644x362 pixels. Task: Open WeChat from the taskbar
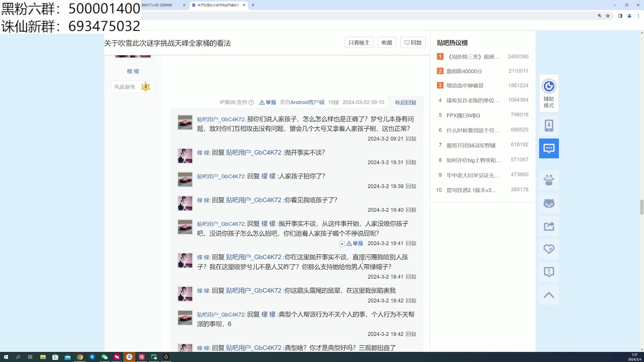(105, 357)
